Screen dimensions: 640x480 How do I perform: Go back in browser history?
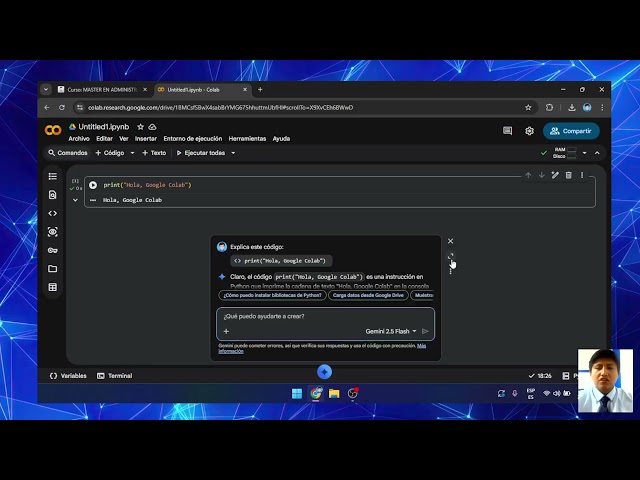click(x=47, y=107)
